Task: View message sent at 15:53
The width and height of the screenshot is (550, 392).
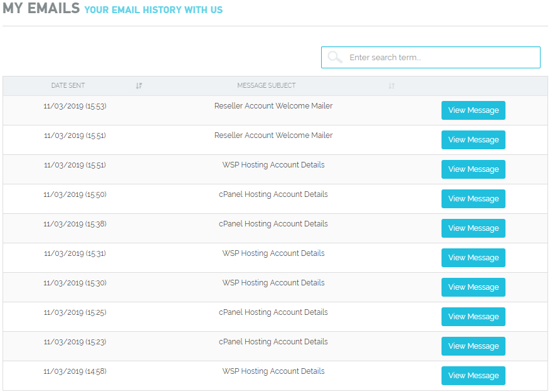Action: 473,110
